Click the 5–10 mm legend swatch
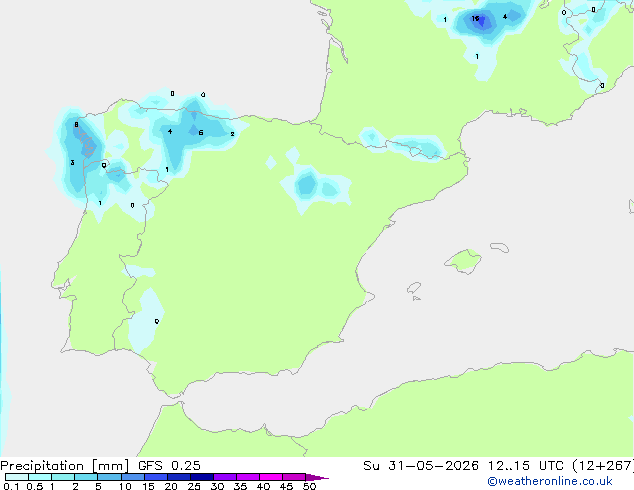This screenshot has width=634, height=490. 109,477
